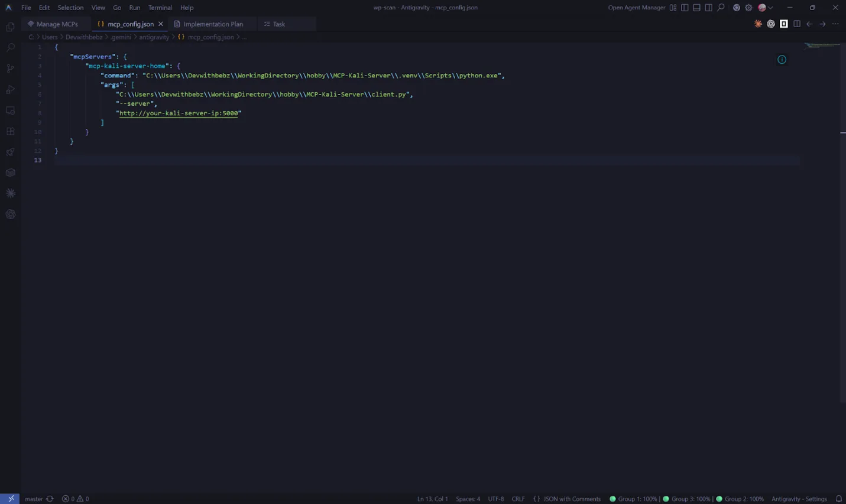
Task: Open the Explorer view in the activity bar
Action: tap(10, 27)
